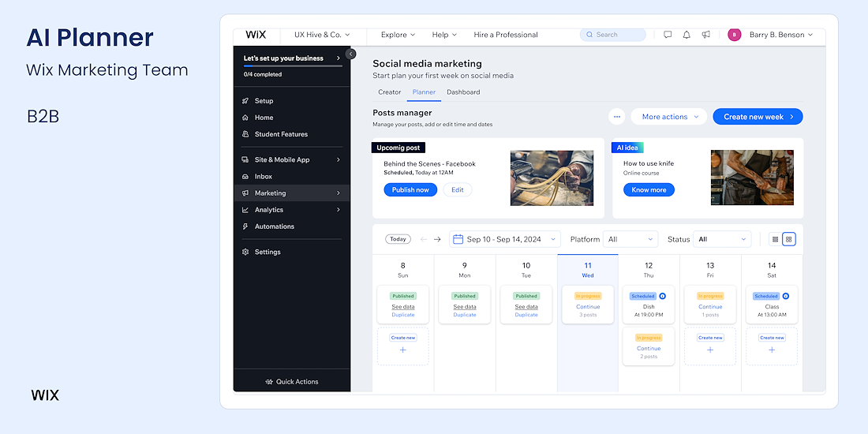Open the date range Sep 10 - Sep 14 picker

coord(505,239)
